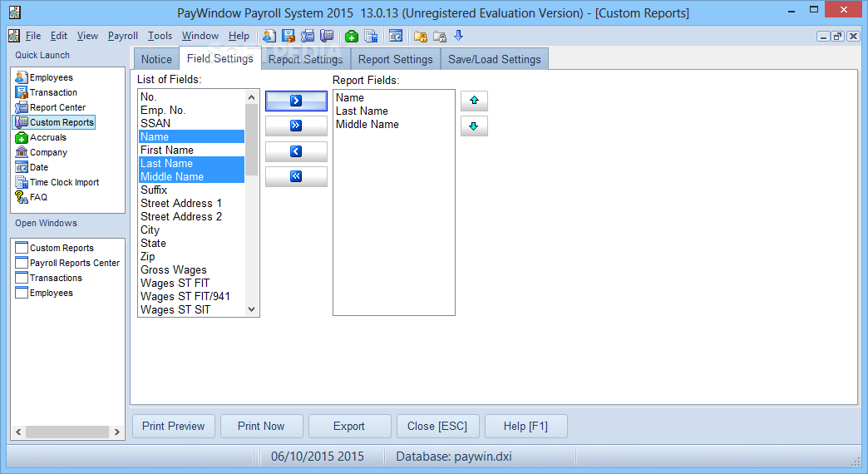Move report field down with the down-arrow button

pyautogui.click(x=474, y=126)
